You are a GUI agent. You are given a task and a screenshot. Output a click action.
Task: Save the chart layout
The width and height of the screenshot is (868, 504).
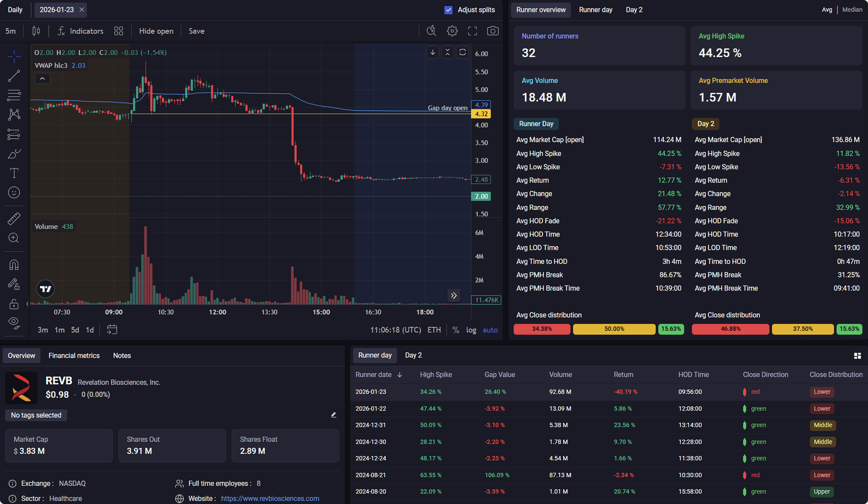[196, 31]
